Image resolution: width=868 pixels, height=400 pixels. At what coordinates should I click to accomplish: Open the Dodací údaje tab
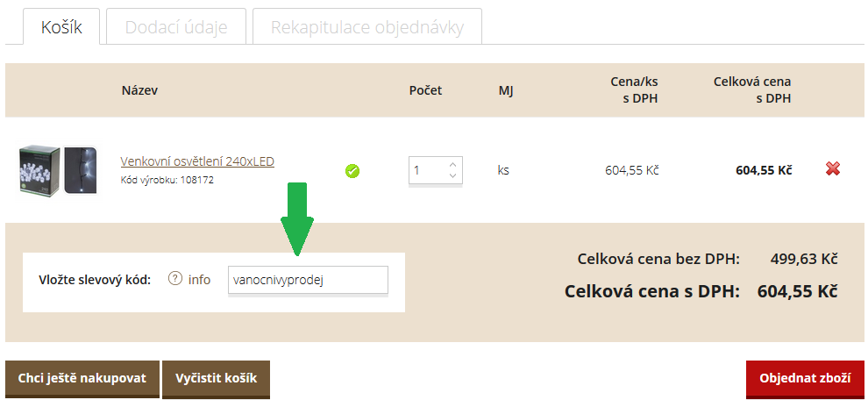(x=176, y=27)
